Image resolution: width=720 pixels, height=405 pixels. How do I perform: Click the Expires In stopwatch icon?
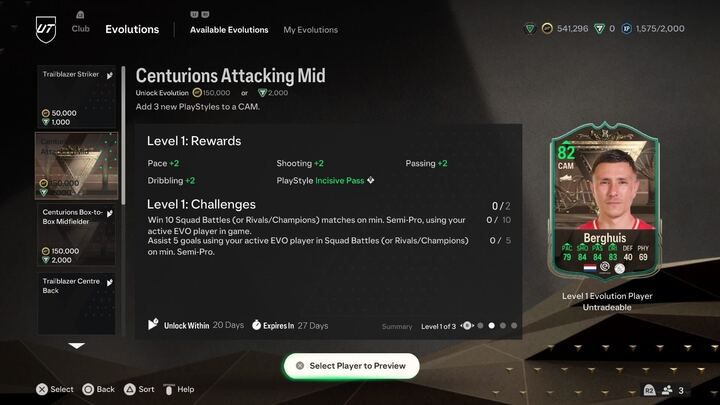click(x=256, y=325)
